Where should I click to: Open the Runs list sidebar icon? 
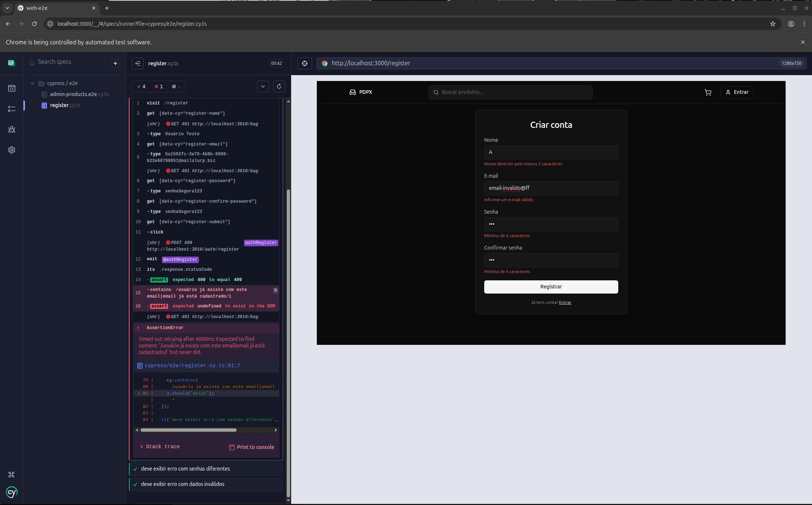(x=12, y=109)
